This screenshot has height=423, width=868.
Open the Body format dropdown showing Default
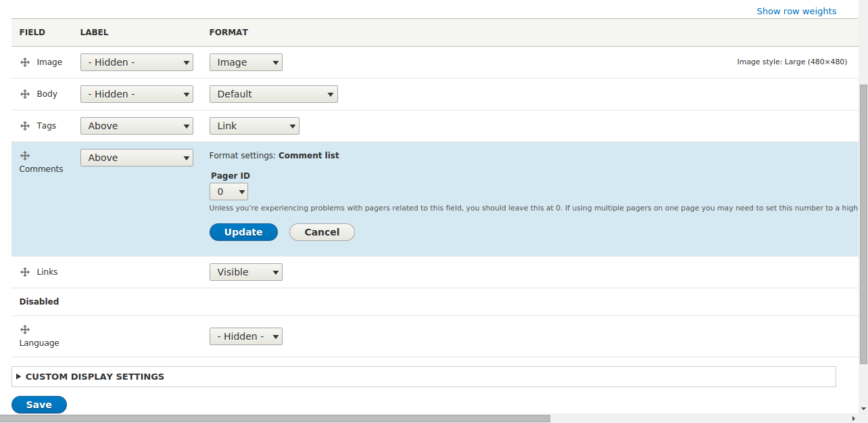tap(273, 93)
